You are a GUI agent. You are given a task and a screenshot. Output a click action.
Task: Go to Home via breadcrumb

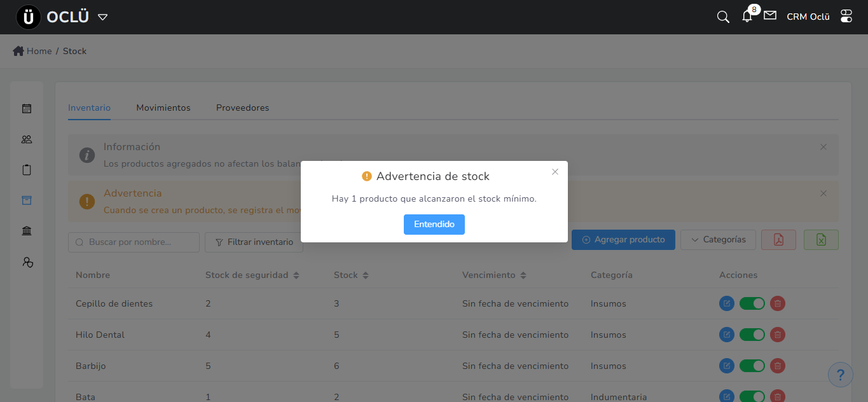click(x=39, y=51)
